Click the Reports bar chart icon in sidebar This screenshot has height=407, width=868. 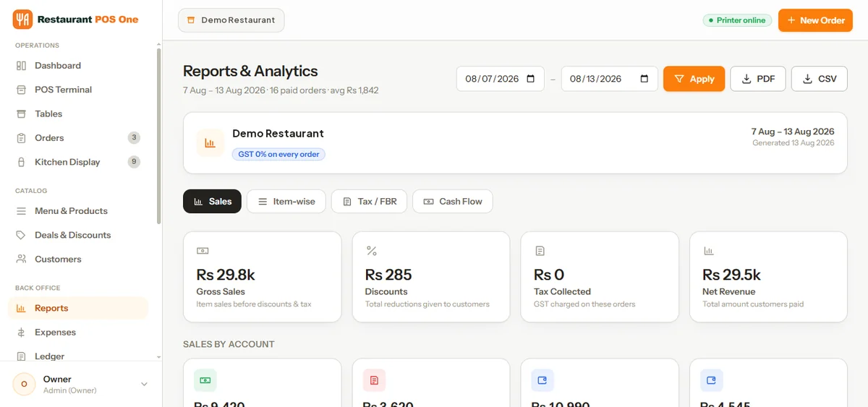click(x=21, y=308)
